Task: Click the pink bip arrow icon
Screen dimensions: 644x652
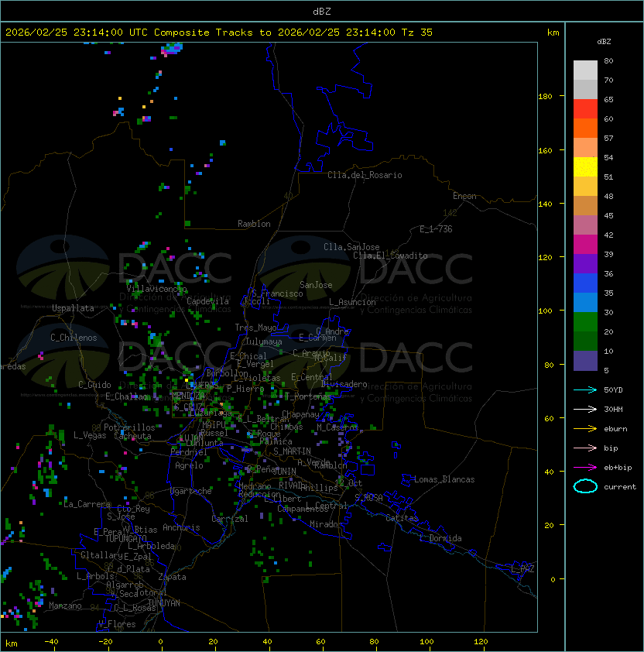Action: pyautogui.click(x=585, y=448)
